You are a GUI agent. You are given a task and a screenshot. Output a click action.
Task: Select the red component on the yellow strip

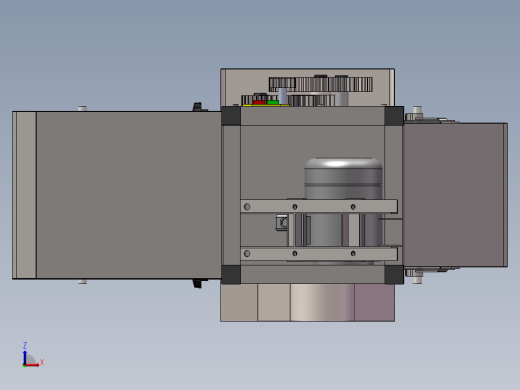(259, 102)
